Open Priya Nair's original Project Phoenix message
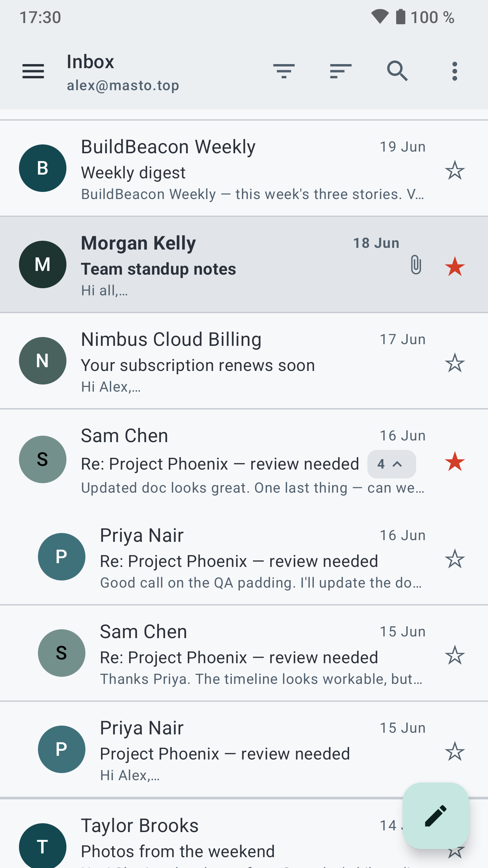The image size is (488, 868). [x=244, y=749]
